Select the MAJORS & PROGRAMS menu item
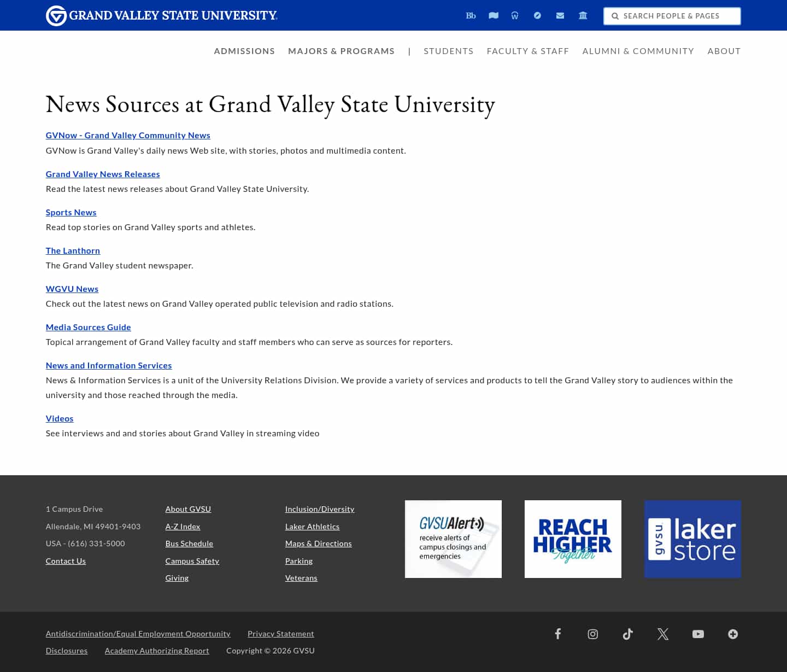787x672 pixels. [x=341, y=51]
